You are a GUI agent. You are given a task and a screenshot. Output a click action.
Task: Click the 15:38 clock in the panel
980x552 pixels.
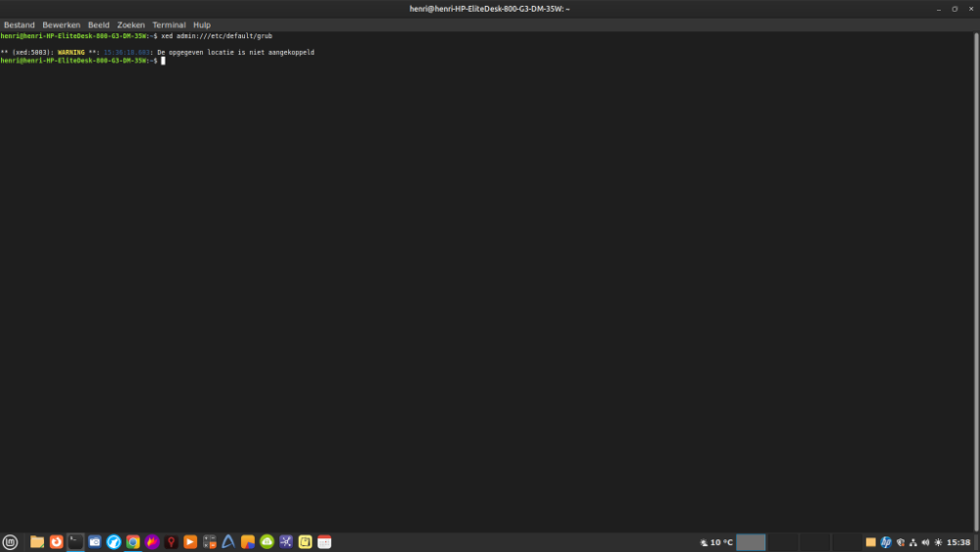pyautogui.click(x=958, y=542)
